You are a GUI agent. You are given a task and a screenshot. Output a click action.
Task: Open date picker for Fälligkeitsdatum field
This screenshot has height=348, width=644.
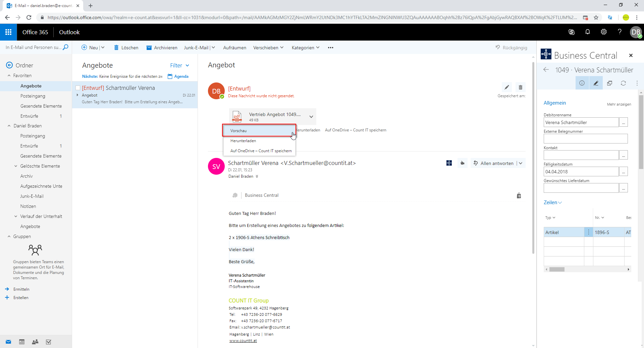(x=624, y=172)
